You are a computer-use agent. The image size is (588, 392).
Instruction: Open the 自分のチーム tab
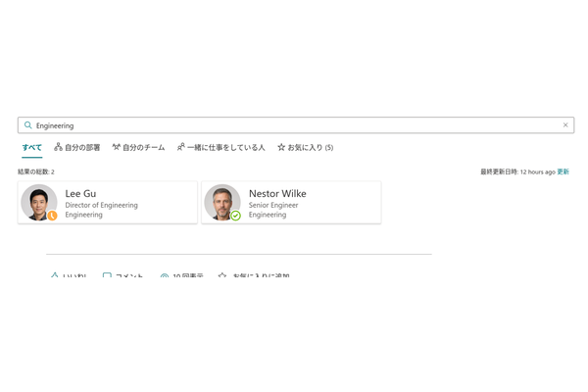138,147
